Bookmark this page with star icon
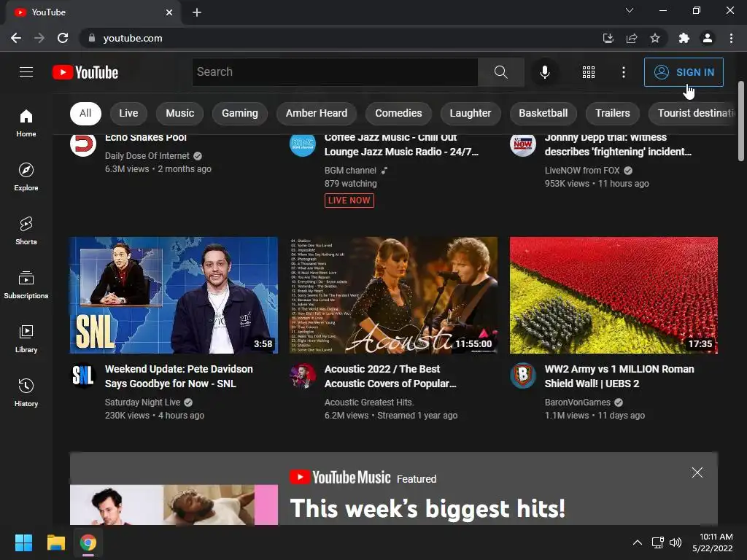 pos(655,38)
